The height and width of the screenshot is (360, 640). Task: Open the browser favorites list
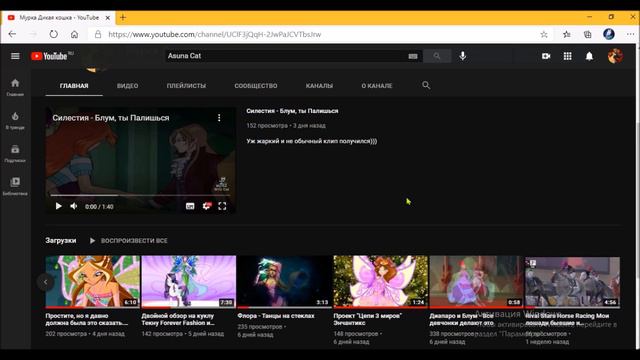(567, 34)
